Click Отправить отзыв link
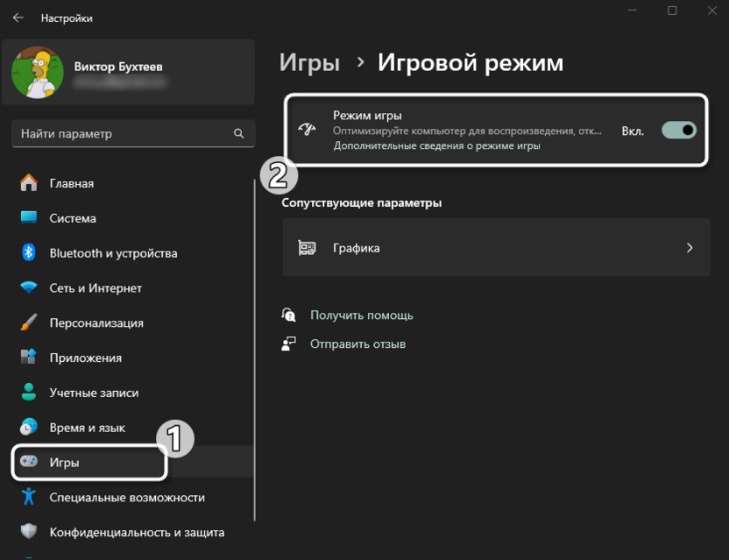Screen dimensions: 729x560 coord(357,344)
